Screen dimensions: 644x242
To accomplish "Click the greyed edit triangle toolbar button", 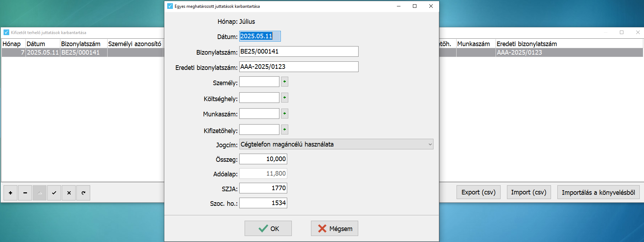I will click(x=39, y=193).
